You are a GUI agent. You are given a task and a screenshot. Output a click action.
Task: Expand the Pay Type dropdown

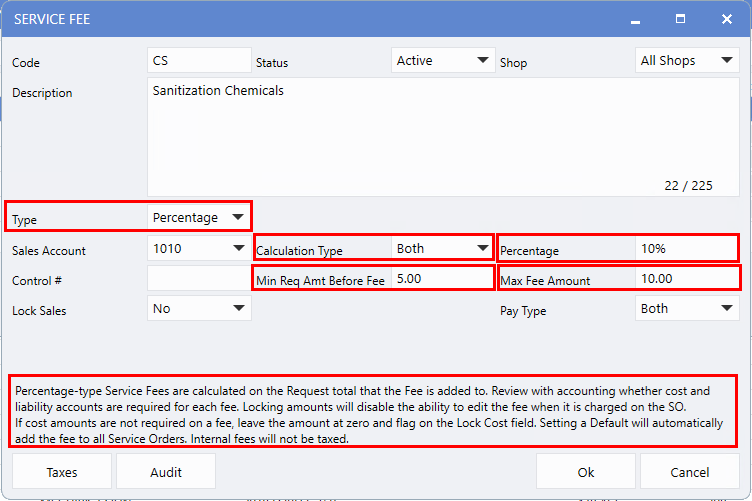pos(687,309)
